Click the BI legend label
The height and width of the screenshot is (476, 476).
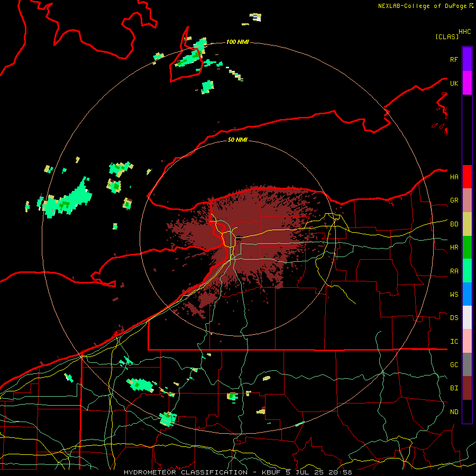point(454,388)
